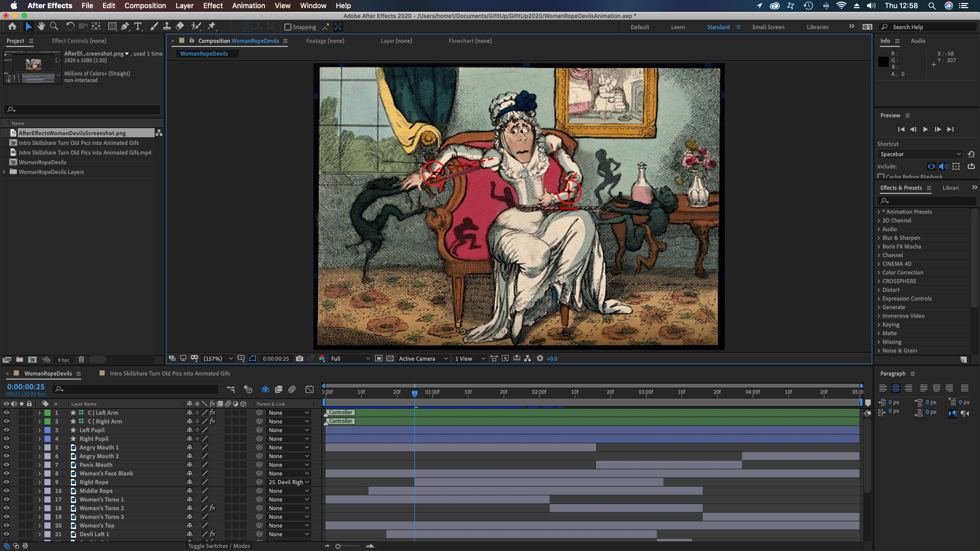The height and width of the screenshot is (551, 980).
Task: Expand the WomanRopeDevils Layers tree item
Action: point(5,171)
